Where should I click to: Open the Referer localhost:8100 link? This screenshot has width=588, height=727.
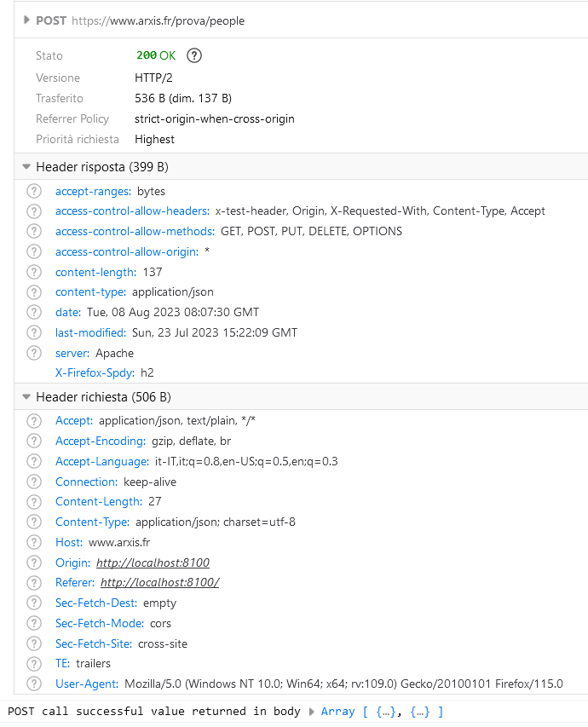(x=159, y=583)
